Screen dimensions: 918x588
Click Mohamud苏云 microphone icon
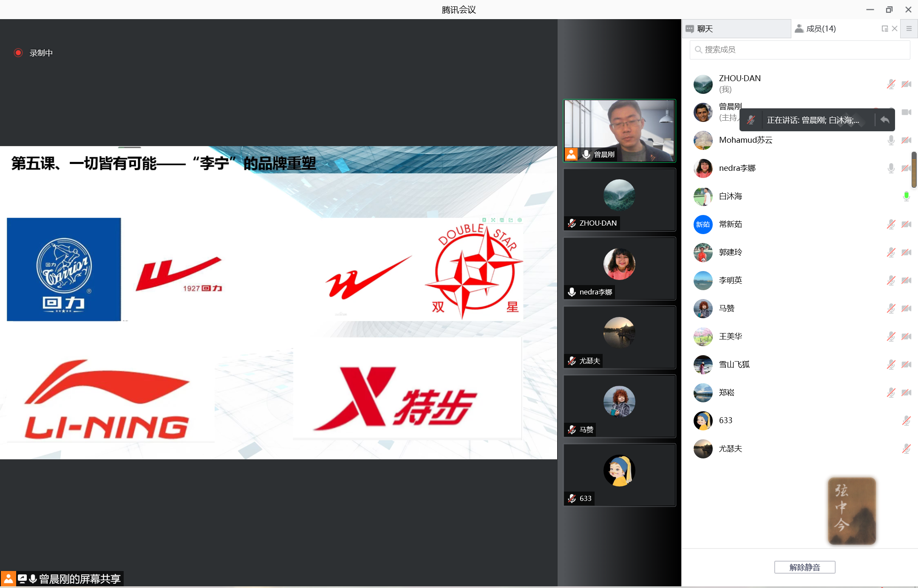[891, 140]
